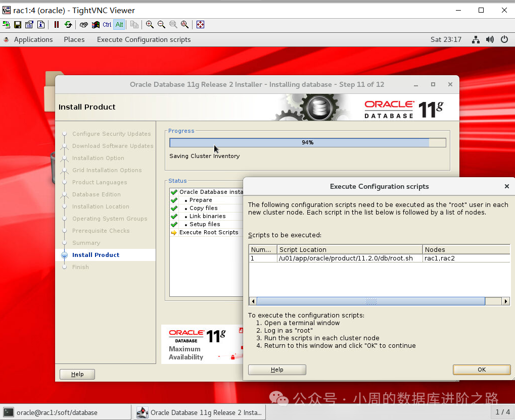Select the Finish step in sidebar
Screen dimensions: 515x420
(x=80, y=267)
